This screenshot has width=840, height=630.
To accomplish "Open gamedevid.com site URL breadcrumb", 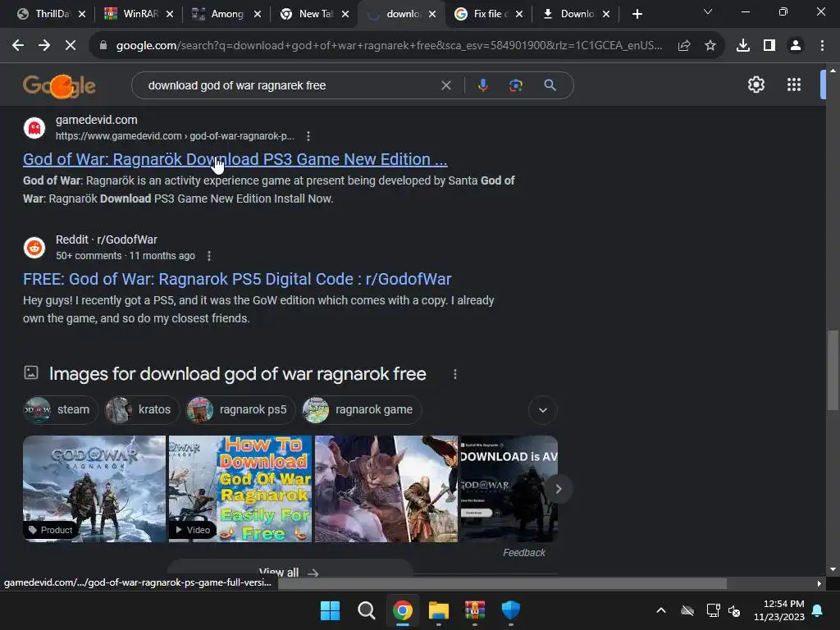I will click(x=175, y=136).
